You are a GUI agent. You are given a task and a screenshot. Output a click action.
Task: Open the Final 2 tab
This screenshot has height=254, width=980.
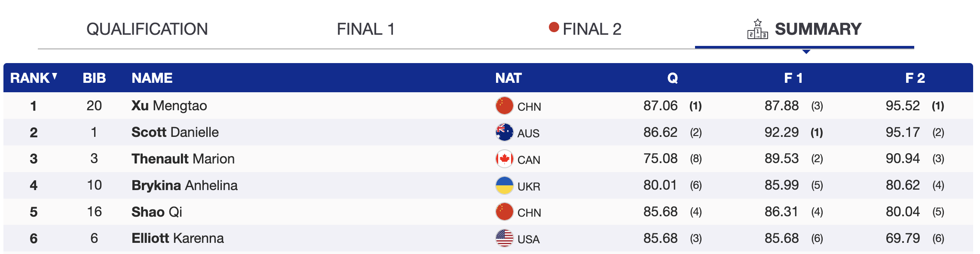coord(591,29)
